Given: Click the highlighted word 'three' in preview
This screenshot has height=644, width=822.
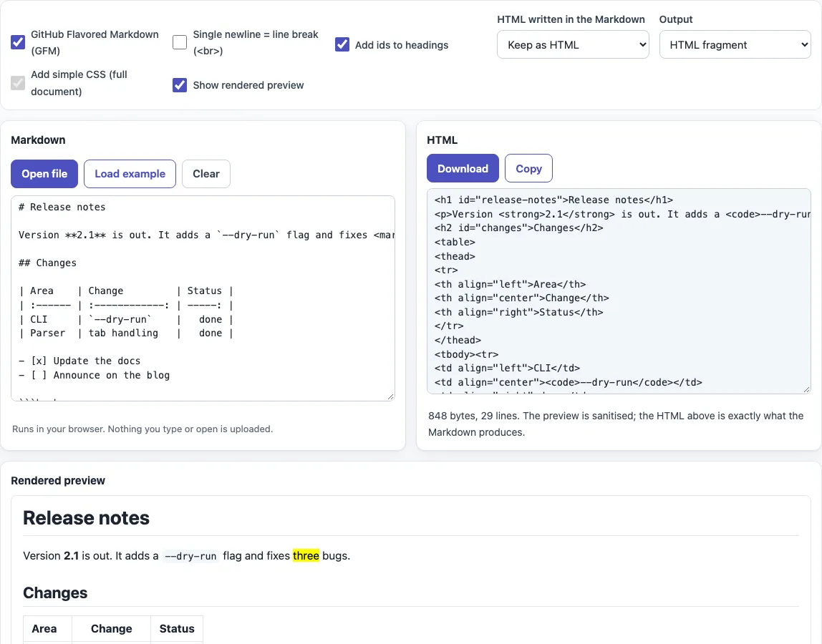Looking at the screenshot, I should (x=306, y=555).
